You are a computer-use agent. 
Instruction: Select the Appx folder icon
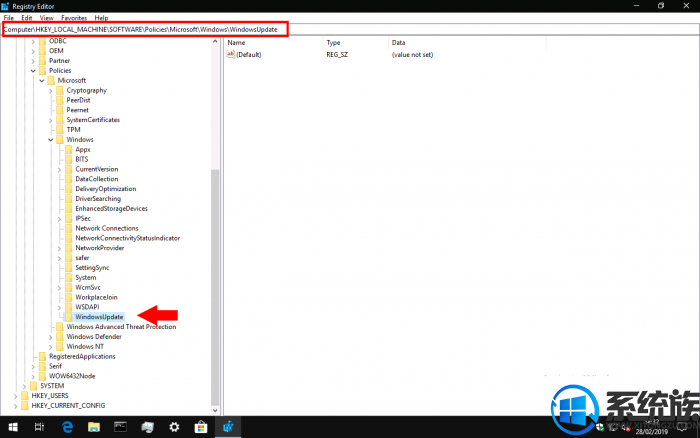pyautogui.click(x=69, y=149)
